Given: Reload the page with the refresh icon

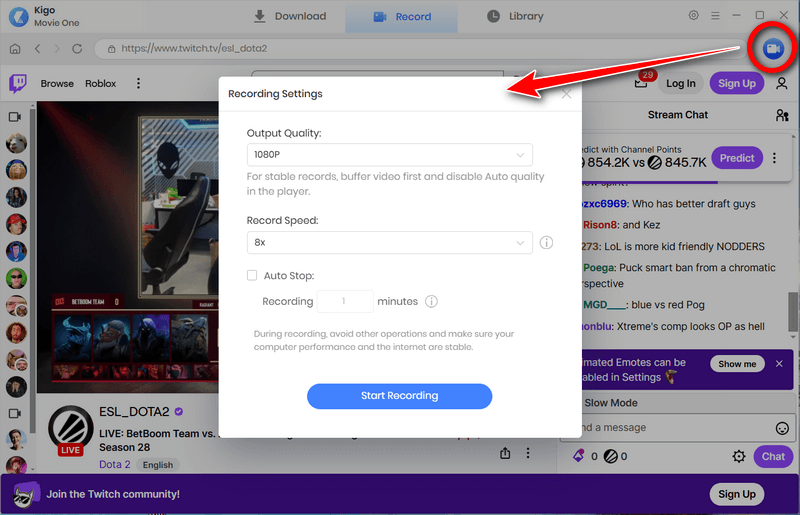Looking at the screenshot, I should click(78, 49).
